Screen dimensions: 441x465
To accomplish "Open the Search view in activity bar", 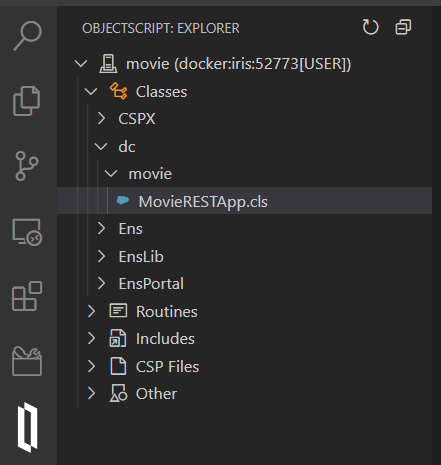I will (27, 36).
